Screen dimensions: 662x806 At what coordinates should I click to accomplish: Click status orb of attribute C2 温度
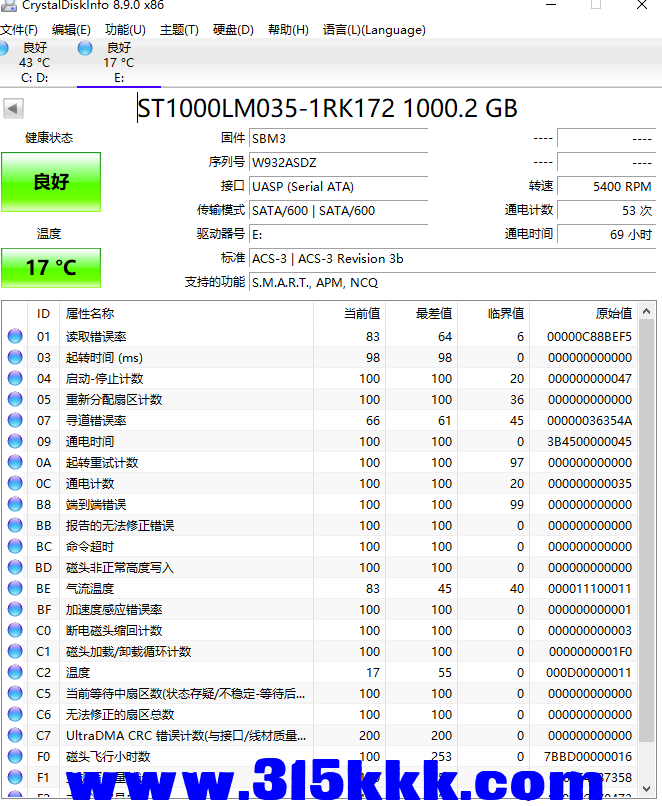(x=15, y=673)
